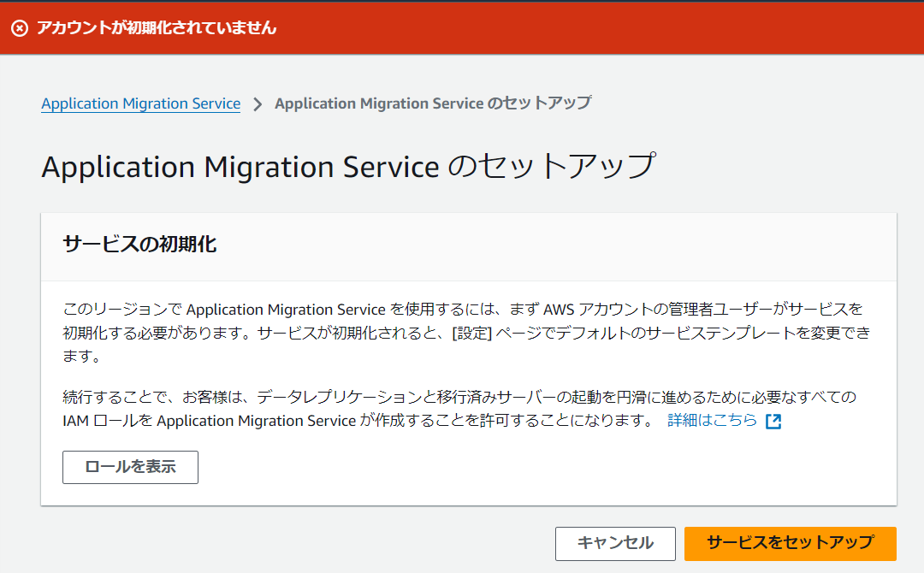
Task: Open the 詳細はこちら learn more link
Action: pyautogui.click(x=712, y=420)
